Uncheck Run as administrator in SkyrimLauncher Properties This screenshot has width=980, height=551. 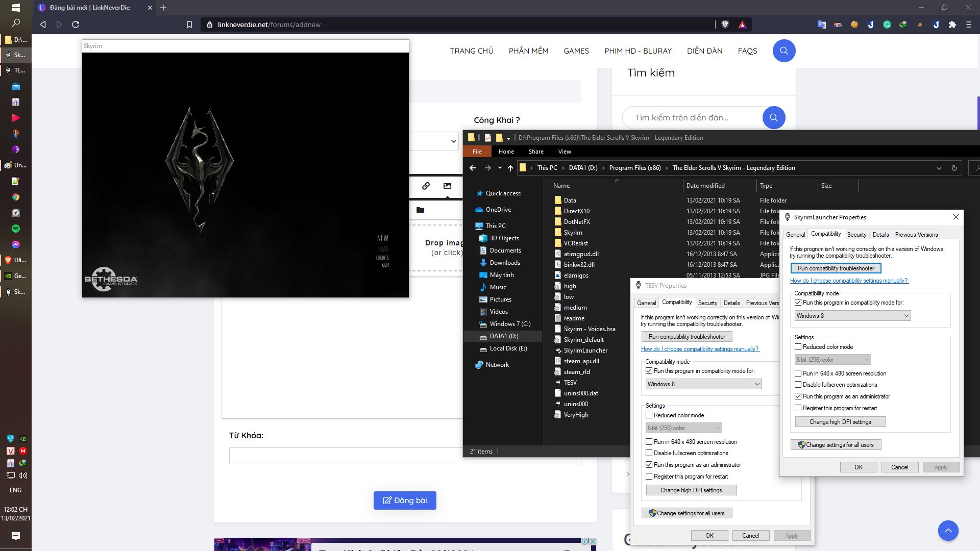pos(798,396)
